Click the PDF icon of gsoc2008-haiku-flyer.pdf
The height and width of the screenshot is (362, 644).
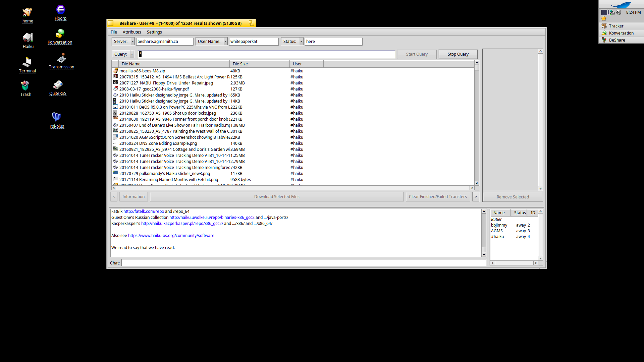[x=115, y=89]
